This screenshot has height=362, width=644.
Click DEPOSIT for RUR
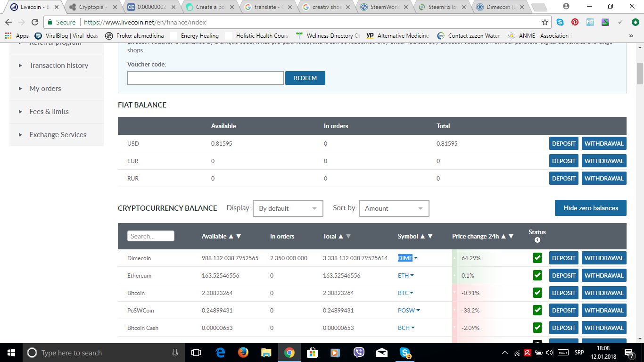click(x=564, y=178)
